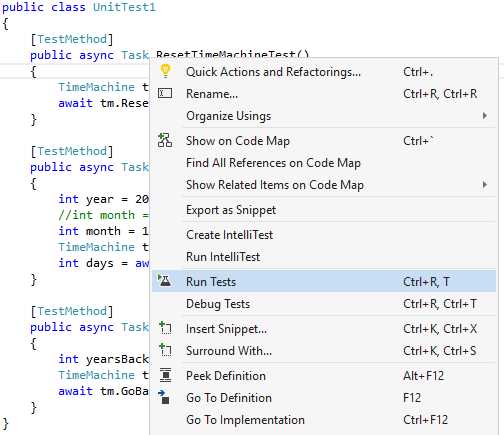
Task: Expand the Organize Usings submenu arrow
Action: (485, 116)
